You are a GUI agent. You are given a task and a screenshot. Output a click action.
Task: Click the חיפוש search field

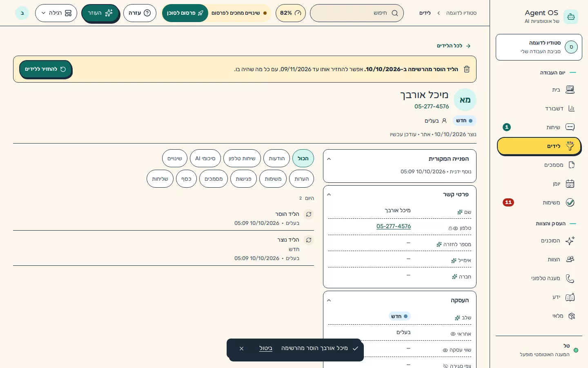tap(357, 13)
